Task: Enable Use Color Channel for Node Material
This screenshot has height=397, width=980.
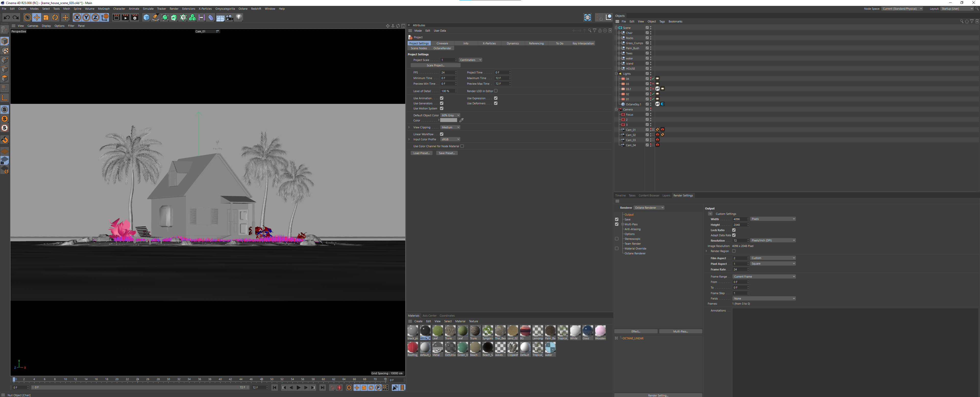Action: coord(462,146)
